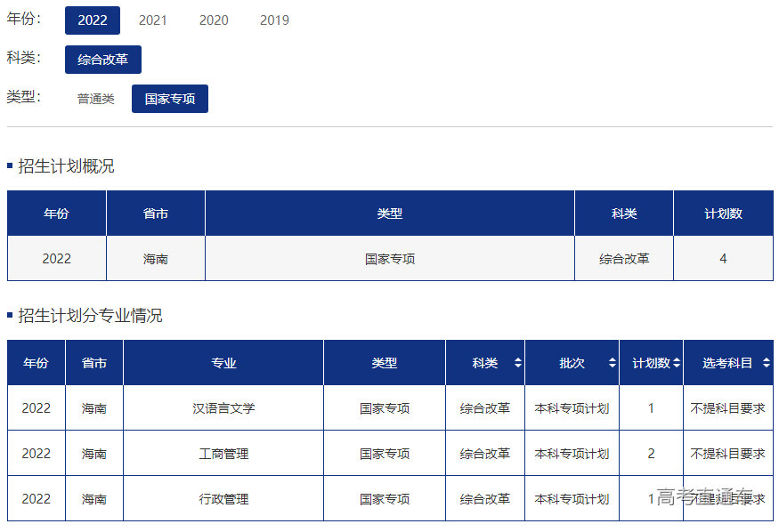The image size is (779, 532).
Task: Click the 工商管理 major cell
Action: [223, 454]
